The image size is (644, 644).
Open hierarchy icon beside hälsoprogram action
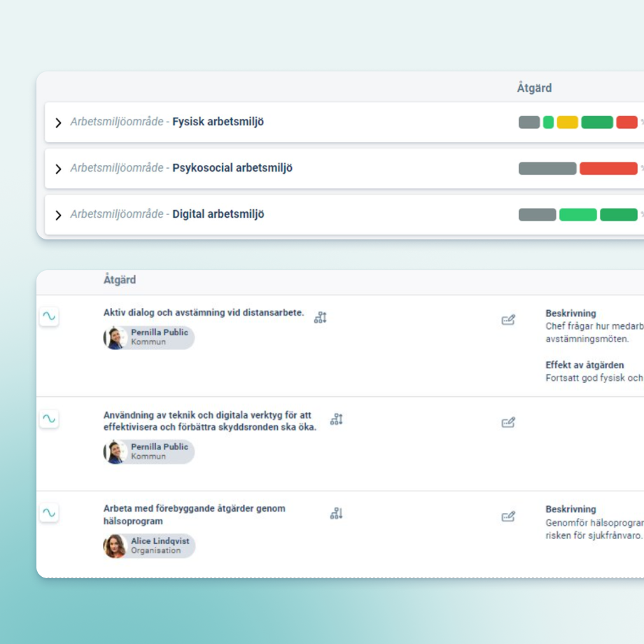[337, 514]
